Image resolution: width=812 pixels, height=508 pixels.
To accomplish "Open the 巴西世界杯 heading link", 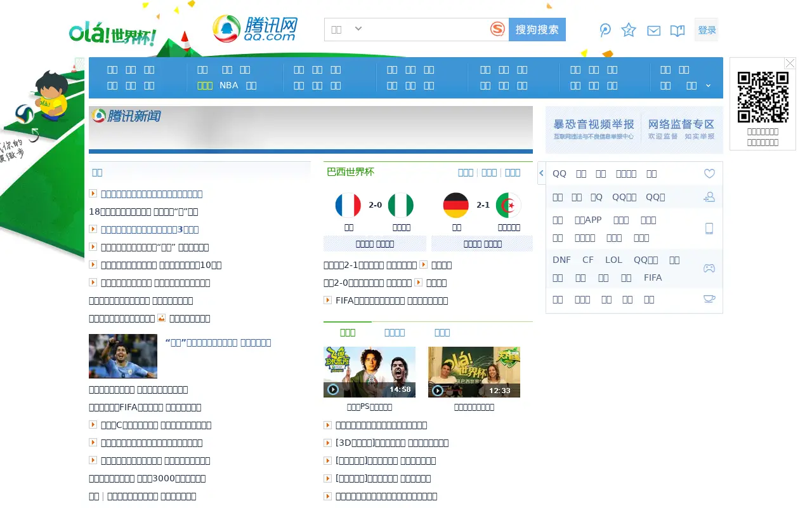I will pyautogui.click(x=350, y=172).
